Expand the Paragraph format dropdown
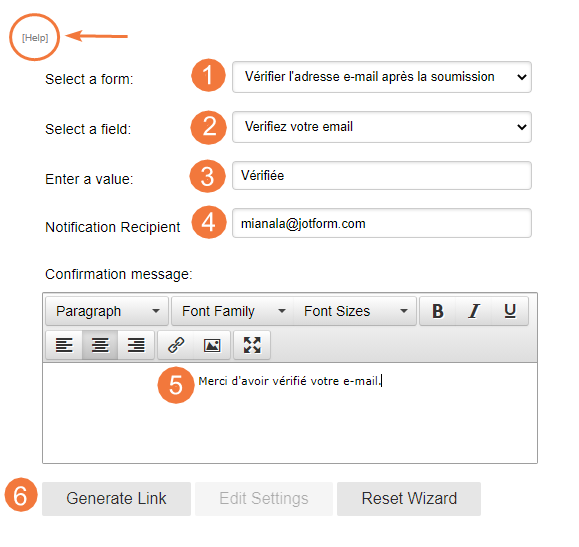 tap(107, 311)
